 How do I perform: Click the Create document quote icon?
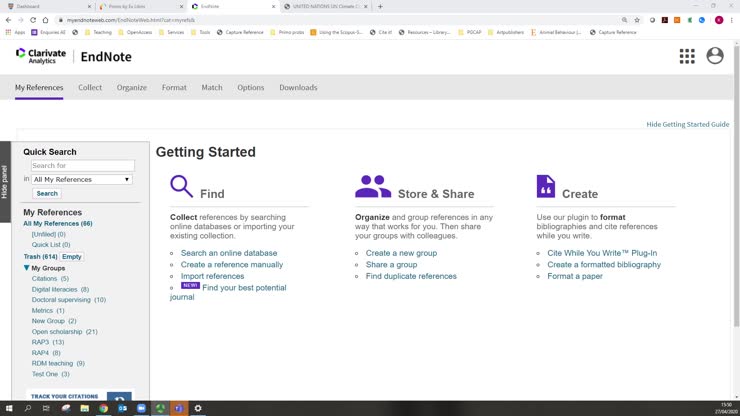pos(546,186)
